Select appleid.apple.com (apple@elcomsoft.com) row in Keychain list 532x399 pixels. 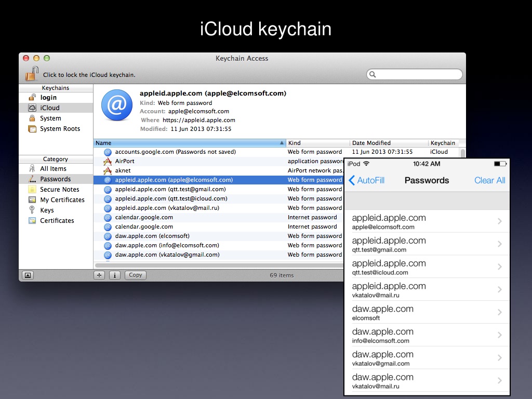point(219,180)
